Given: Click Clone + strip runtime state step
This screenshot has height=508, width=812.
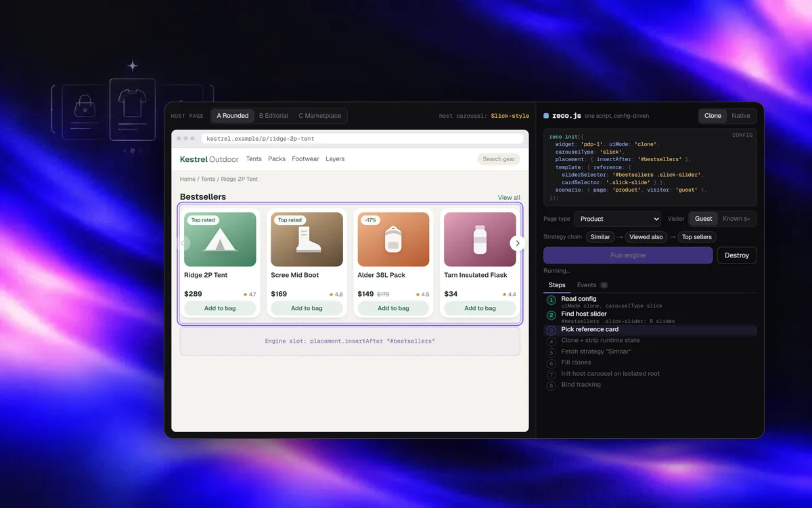Looking at the screenshot, I should coord(650,341).
